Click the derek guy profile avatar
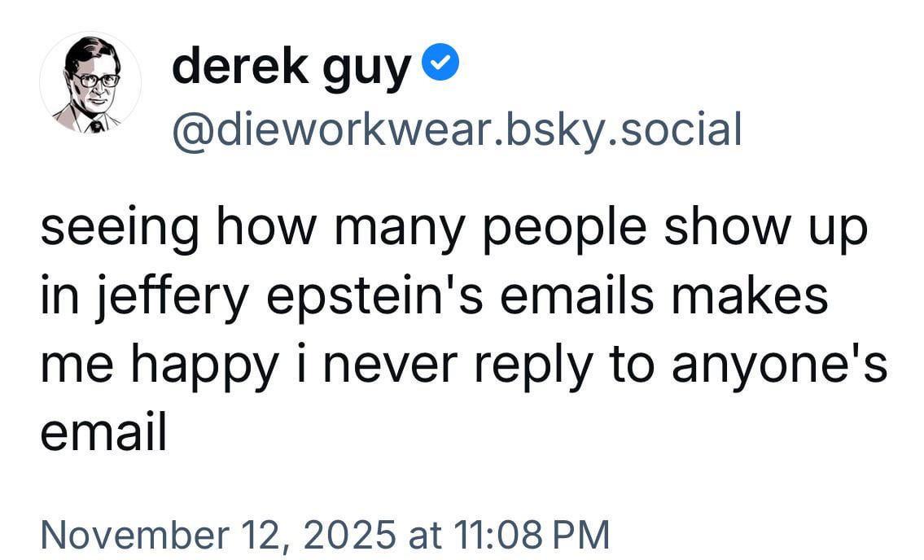 pos(90,83)
